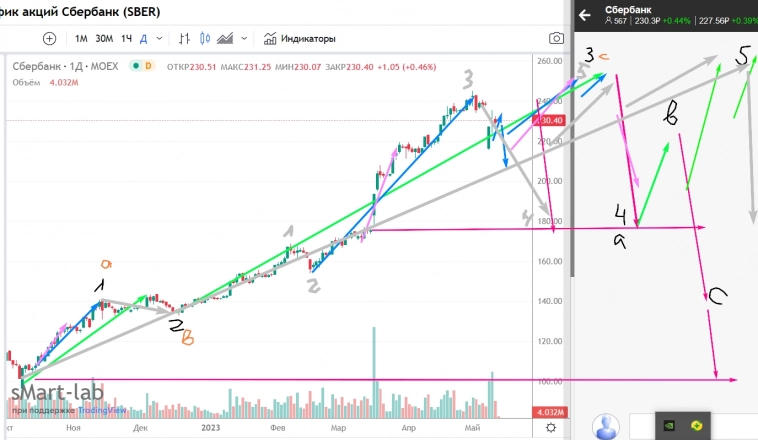758x440 pixels.
Task: Click the Объём 4.032M indicator label
Action: coord(45,83)
